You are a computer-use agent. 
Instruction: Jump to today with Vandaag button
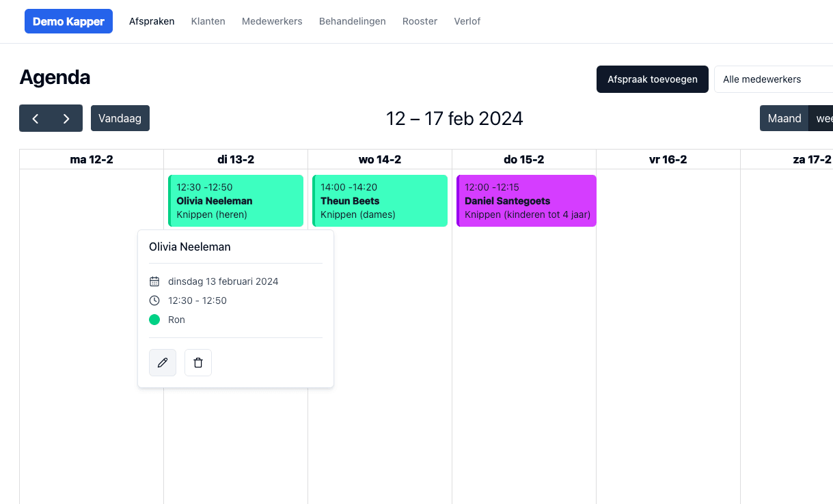point(120,118)
